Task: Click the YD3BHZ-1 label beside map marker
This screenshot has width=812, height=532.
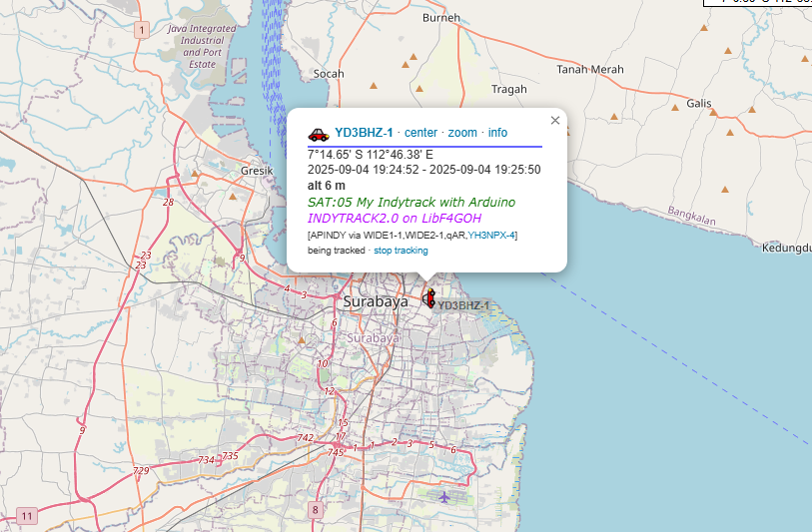Action: (463, 305)
